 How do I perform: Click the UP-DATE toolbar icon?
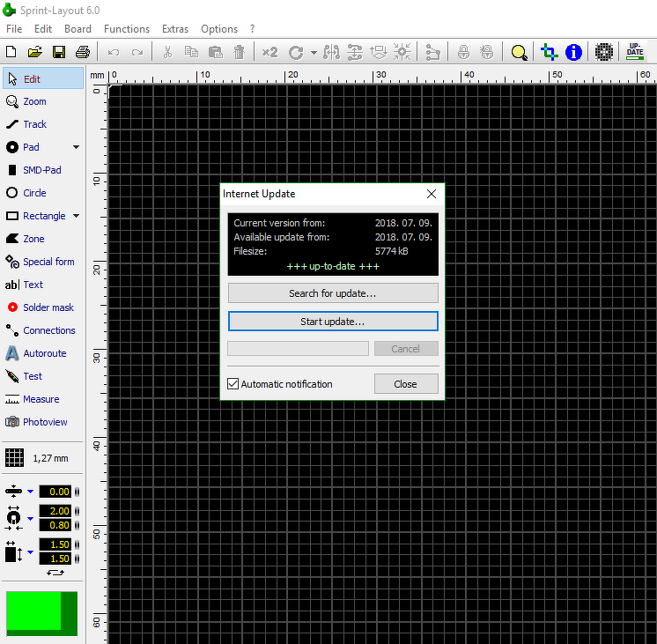(x=635, y=52)
